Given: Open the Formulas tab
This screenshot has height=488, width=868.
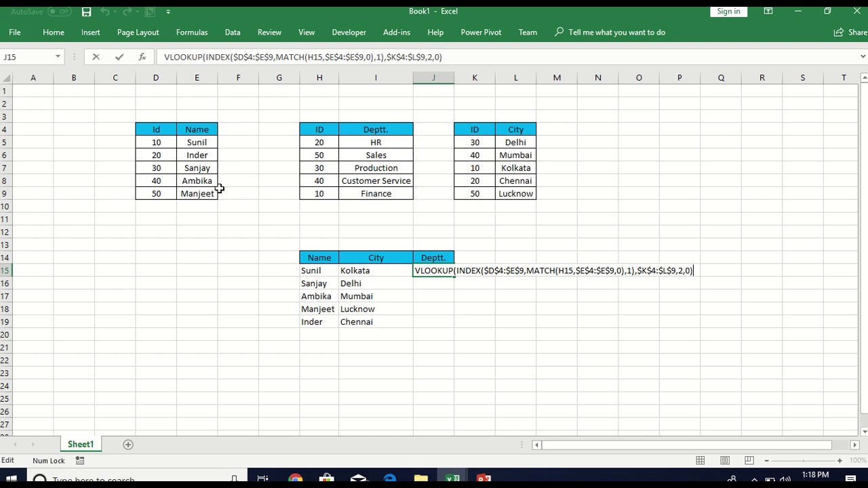Looking at the screenshot, I should (192, 32).
